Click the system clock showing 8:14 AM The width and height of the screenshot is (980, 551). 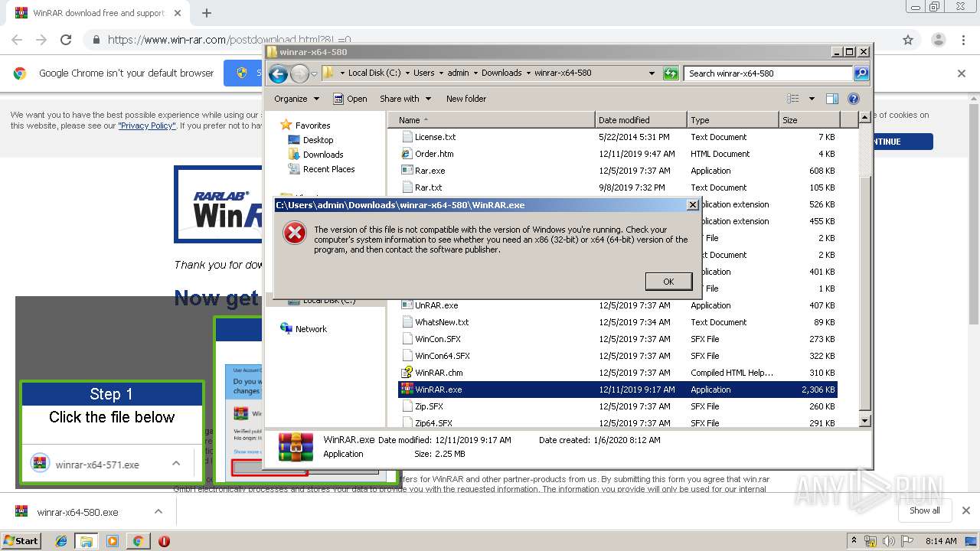click(941, 541)
